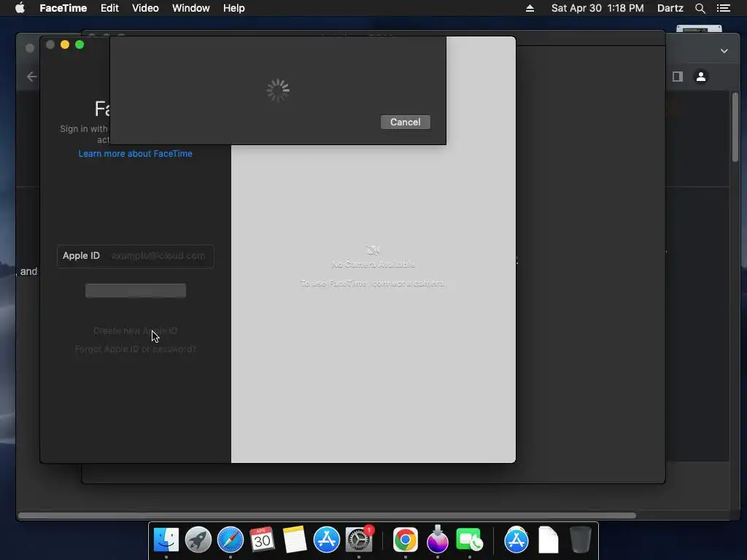Viewport: 747px width, 560px height.
Task: Open blank document icon in Dock
Action: point(549,540)
